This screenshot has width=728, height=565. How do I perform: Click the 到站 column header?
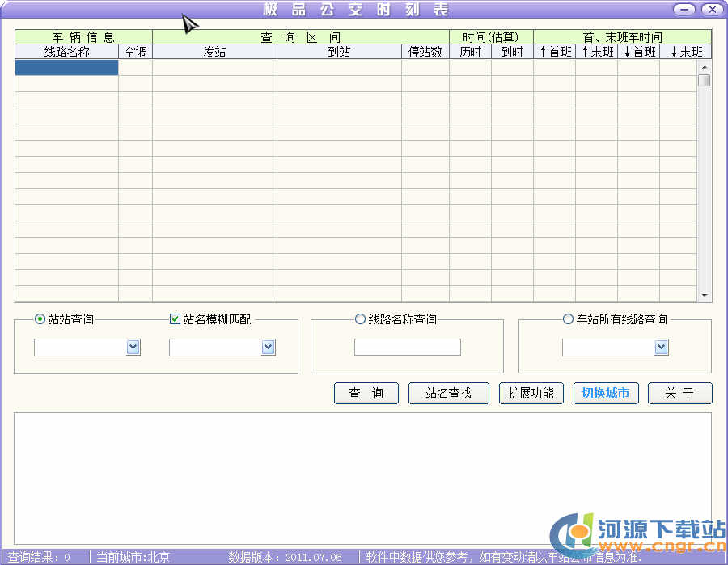coord(339,52)
